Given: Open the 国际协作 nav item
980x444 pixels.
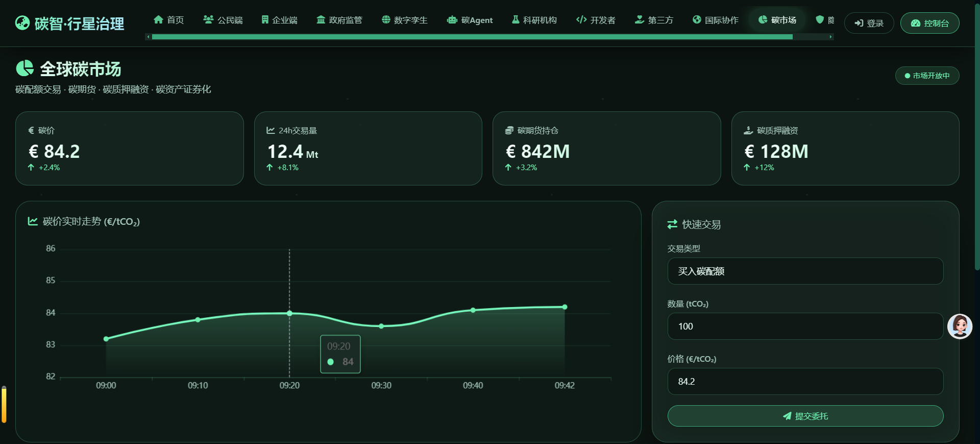Looking at the screenshot, I should [716, 20].
